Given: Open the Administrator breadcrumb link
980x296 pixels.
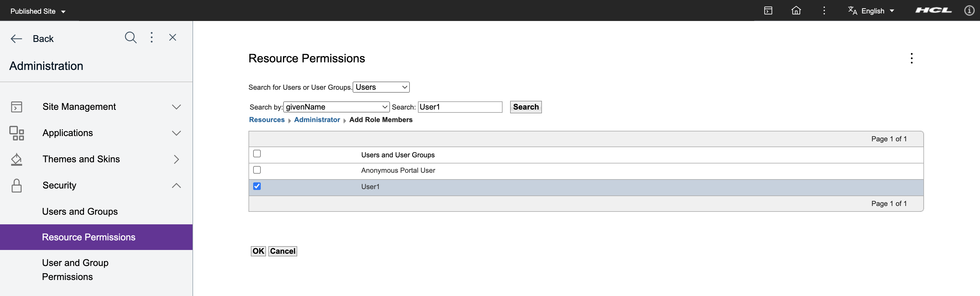Looking at the screenshot, I should pos(317,120).
